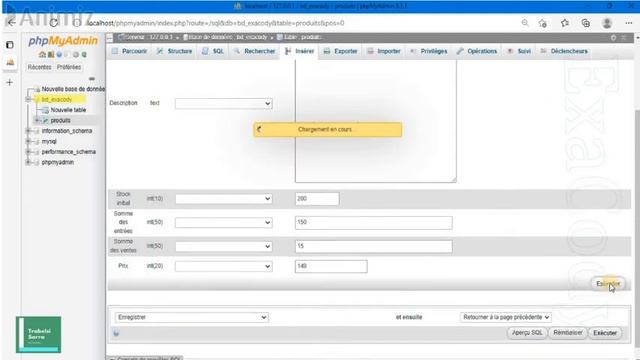The width and height of the screenshot is (640, 360).
Task: Click the Description large text area
Action: tap(376, 121)
